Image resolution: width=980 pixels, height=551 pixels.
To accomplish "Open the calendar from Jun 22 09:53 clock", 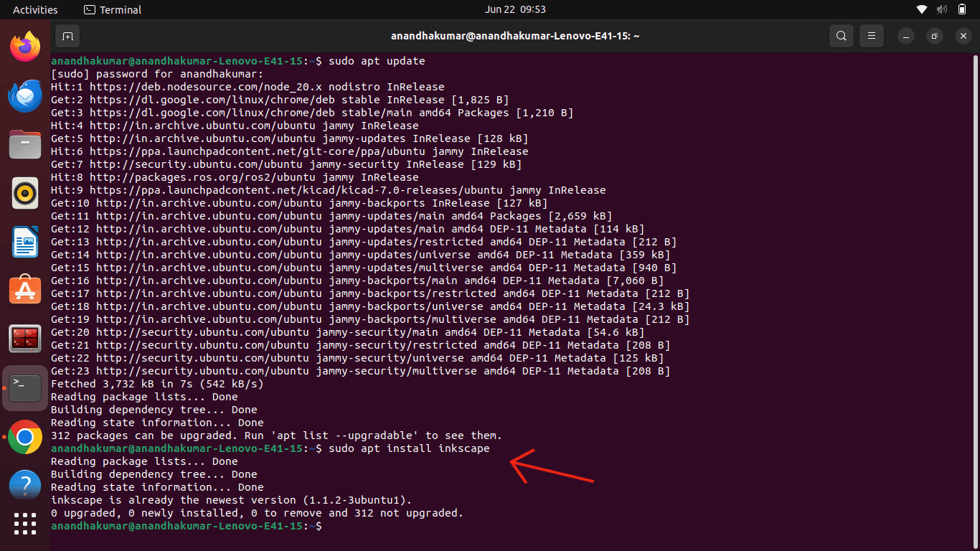I will tap(515, 9).
